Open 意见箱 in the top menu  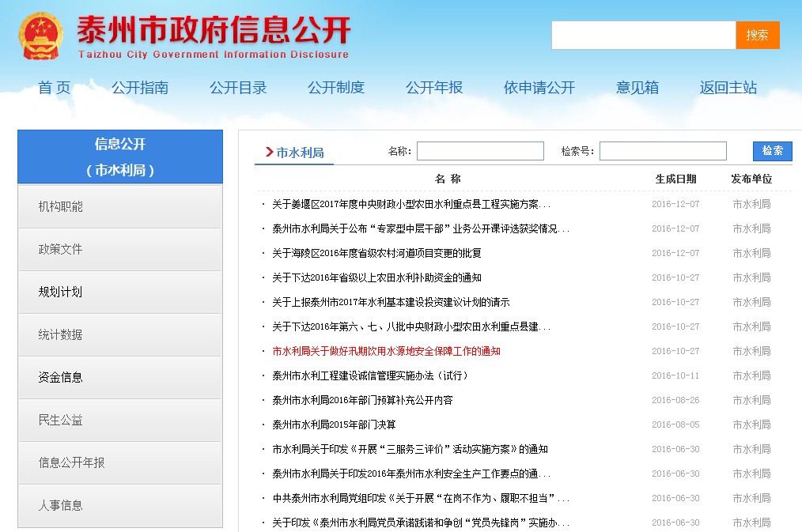point(637,88)
